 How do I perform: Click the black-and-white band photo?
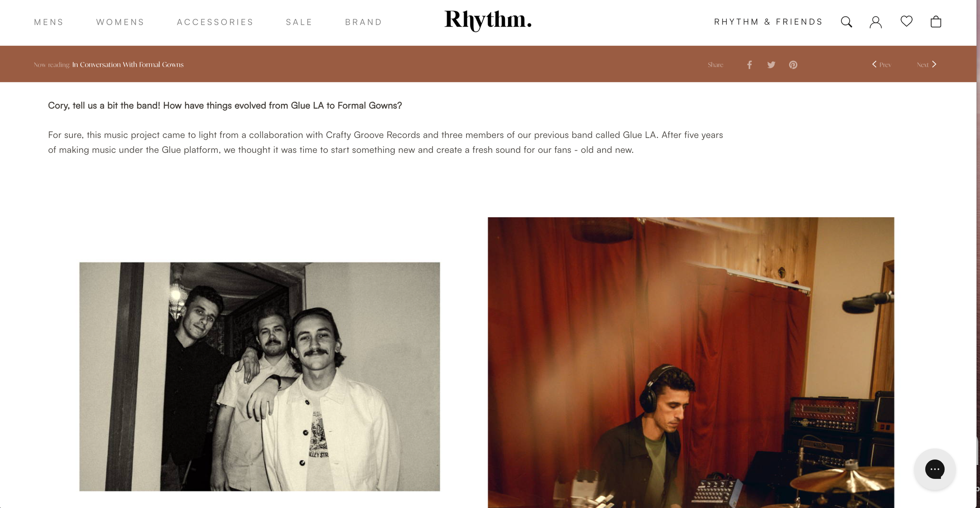260,377
